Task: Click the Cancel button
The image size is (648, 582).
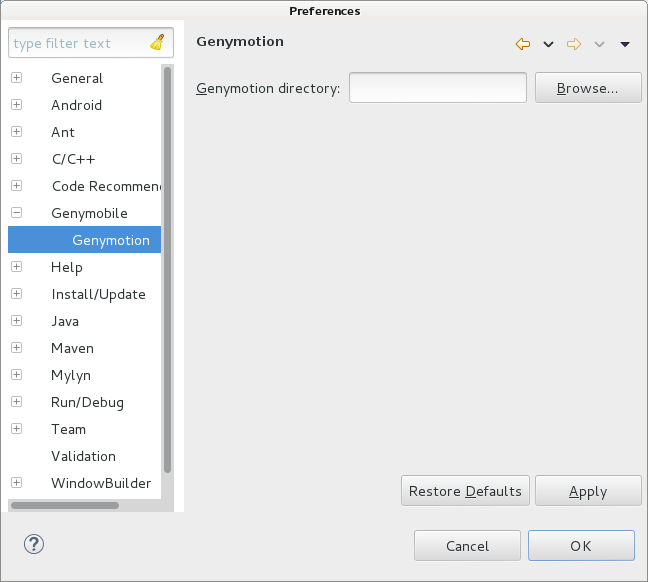Action: click(467, 546)
